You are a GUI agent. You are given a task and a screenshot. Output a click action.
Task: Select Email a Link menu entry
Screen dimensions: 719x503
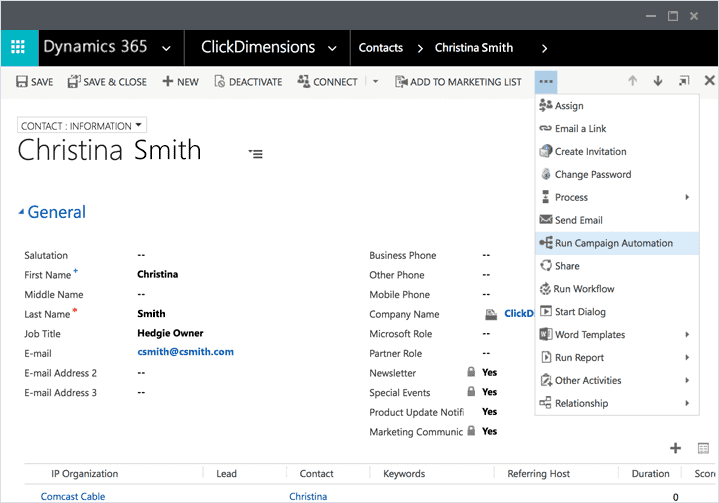617,129
